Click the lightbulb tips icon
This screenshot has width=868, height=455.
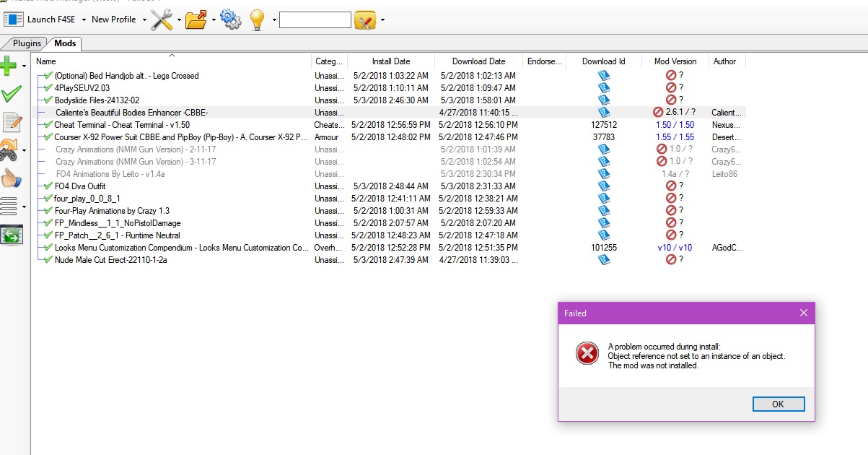pyautogui.click(x=257, y=20)
